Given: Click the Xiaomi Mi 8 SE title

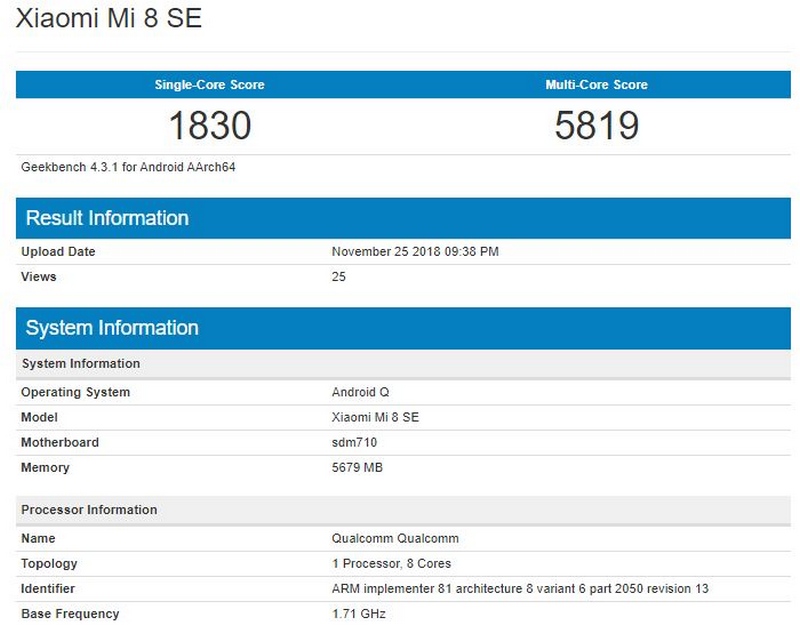Looking at the screenshot, I should click(x=110, y=18).
